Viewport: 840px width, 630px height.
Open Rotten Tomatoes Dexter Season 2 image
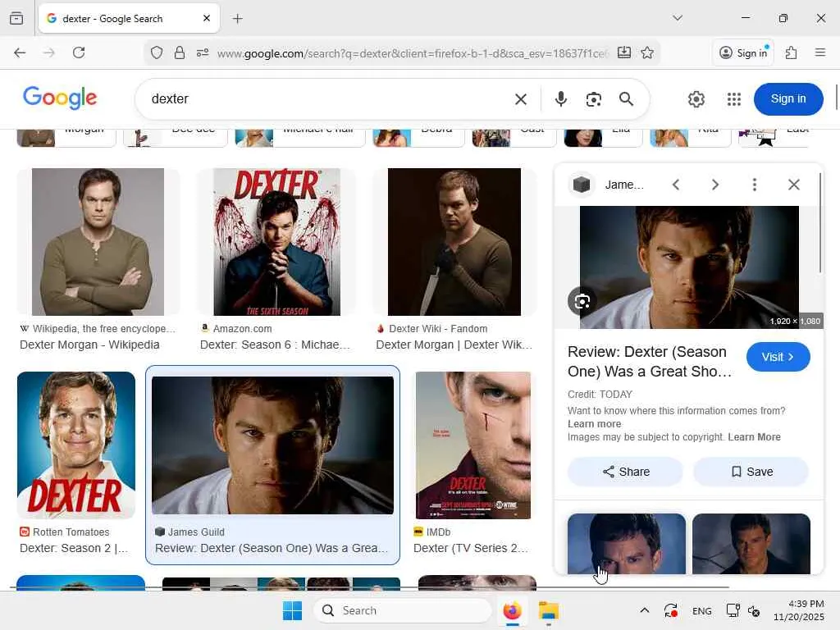tap(76, 445)
